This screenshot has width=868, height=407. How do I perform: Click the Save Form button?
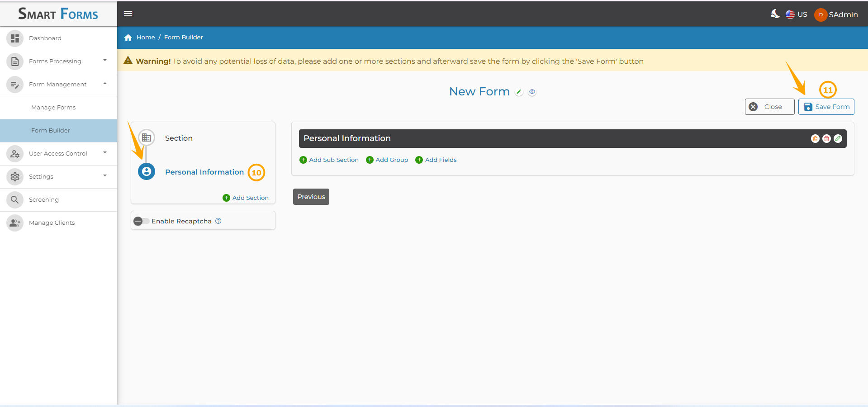click(x=826, y=107)
